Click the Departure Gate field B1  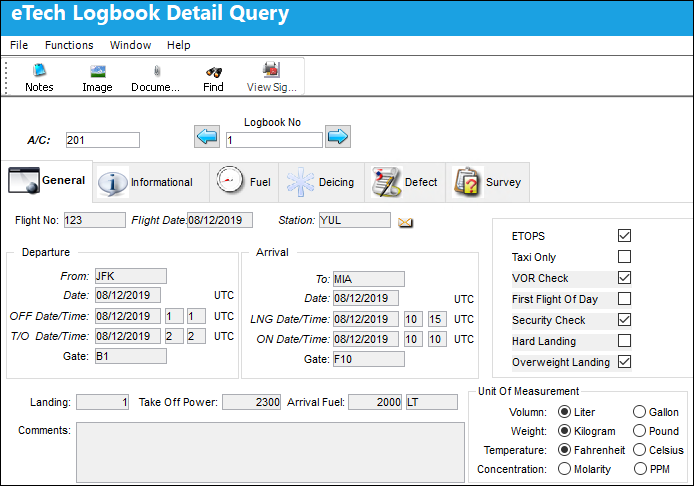pos(131,356)
